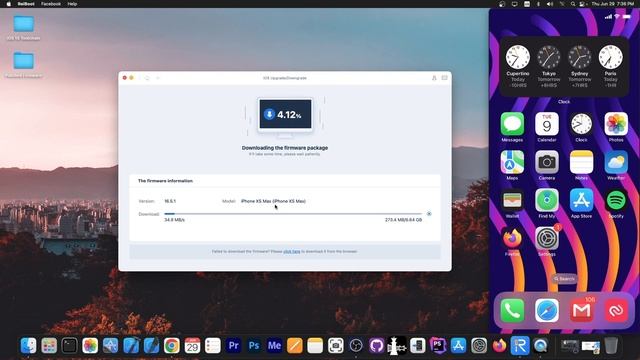Open Photoshop from the macOS dock
The width and height of the screenshot is (640, 360).
coord(254,346)
